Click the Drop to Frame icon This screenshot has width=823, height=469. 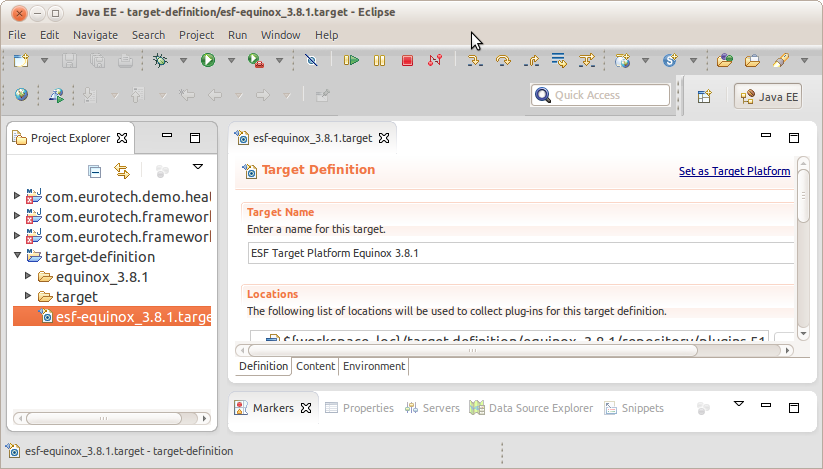tap(559, 60)
